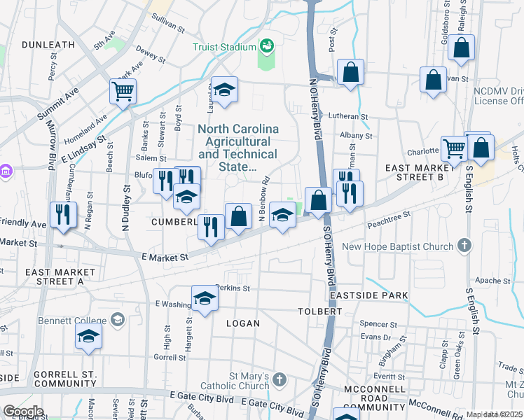Select the Everitt St road label

click(x=389, y=377)
